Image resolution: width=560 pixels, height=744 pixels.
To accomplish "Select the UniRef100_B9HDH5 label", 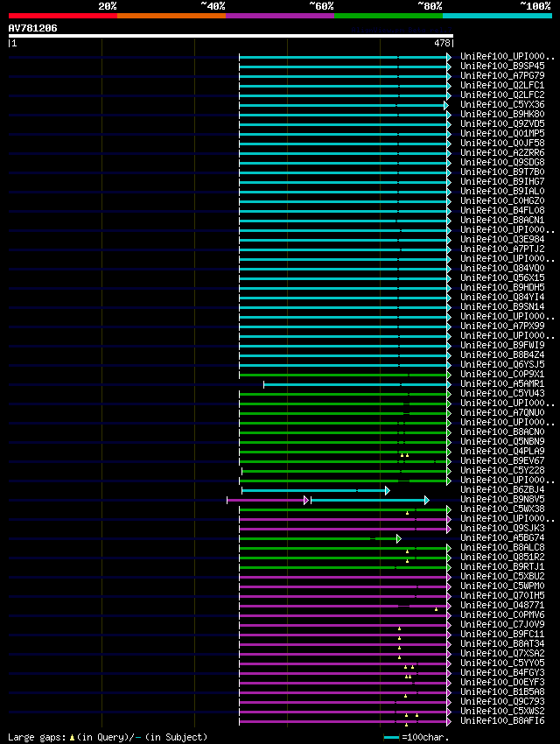I will (x=502, y=288).
